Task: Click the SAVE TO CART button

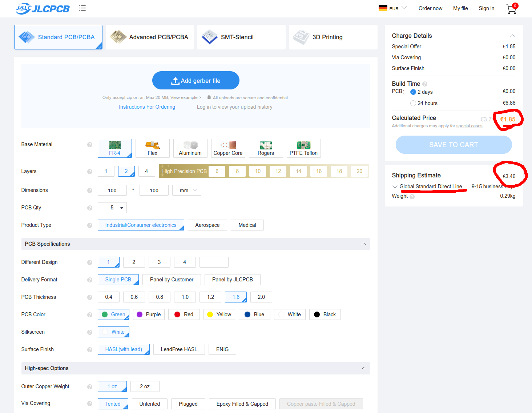Action: tap(454, 145)
